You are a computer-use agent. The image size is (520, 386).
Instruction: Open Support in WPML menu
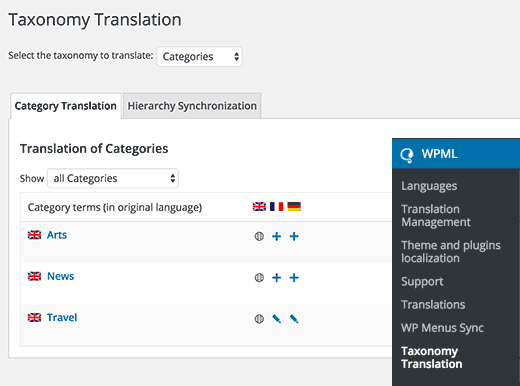422,282
